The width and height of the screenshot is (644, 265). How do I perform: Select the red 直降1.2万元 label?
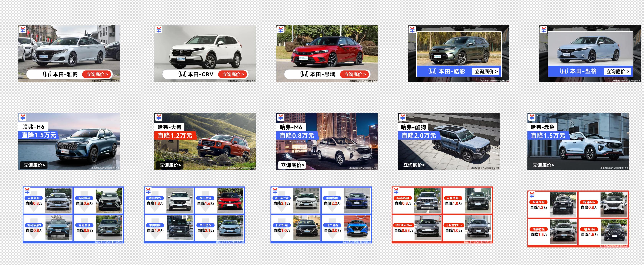[175, 136]
